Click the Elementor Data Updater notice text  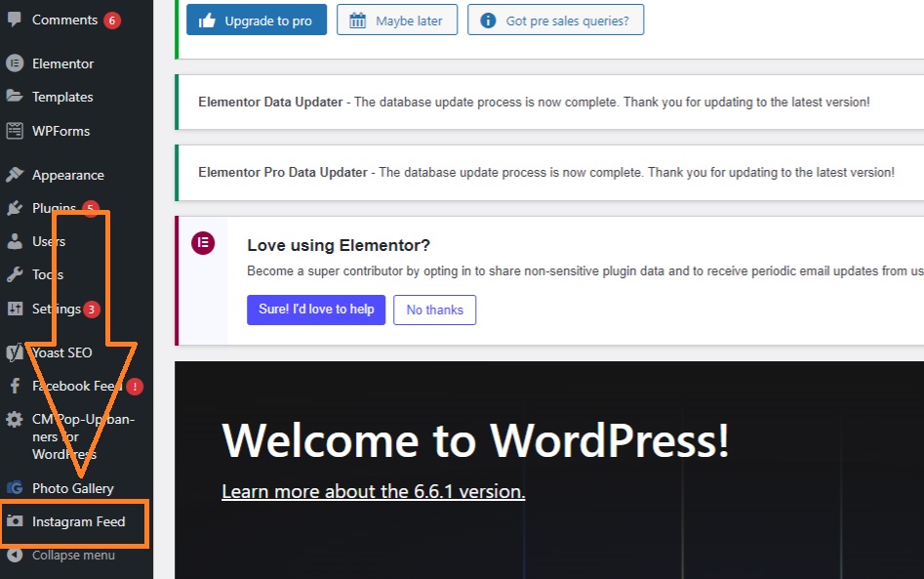[x=534, y=102]
